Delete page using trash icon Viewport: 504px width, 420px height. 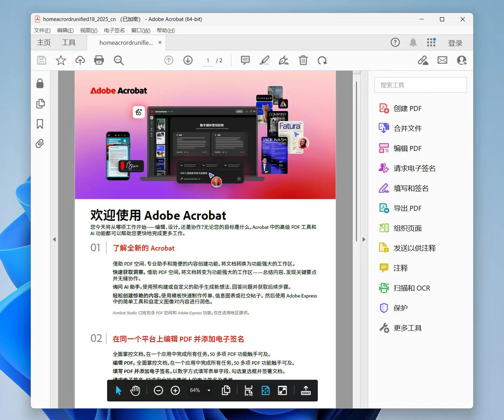point(303,60)
